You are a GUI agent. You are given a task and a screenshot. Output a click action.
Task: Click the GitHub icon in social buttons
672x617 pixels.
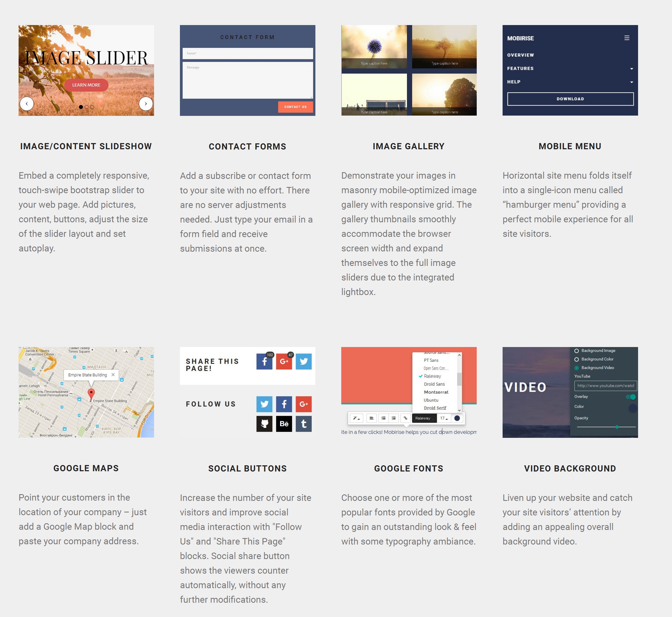[264, 424]
